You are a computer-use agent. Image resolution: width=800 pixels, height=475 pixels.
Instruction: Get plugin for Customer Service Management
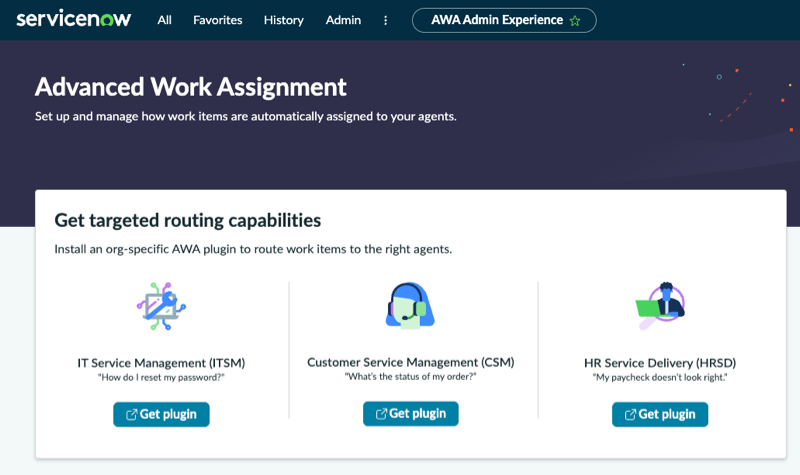411,414
